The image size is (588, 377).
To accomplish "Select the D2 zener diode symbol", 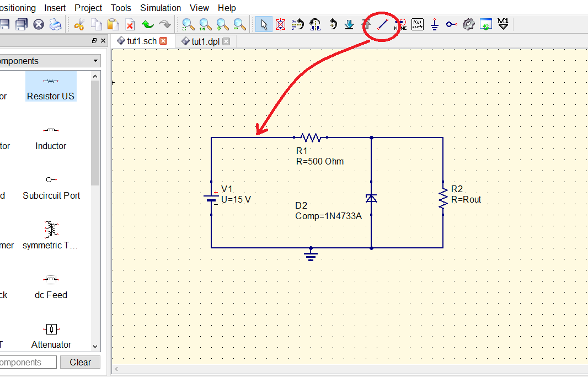I will [x=371, y=198].
